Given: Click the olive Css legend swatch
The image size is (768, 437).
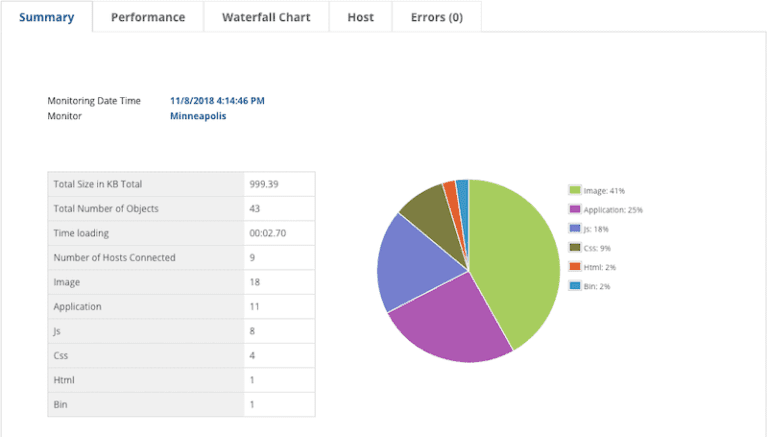Looking at the screenshot, I should pos(575,247).
